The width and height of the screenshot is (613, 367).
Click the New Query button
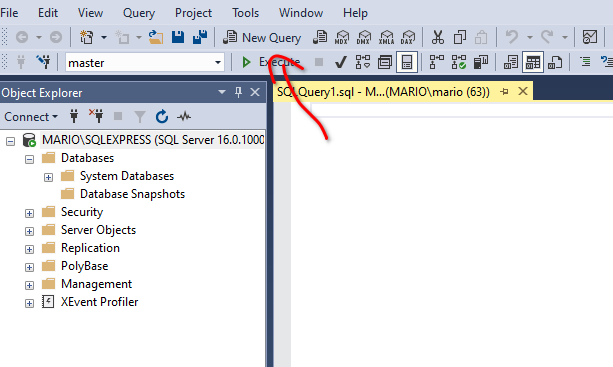coord(262,38)
